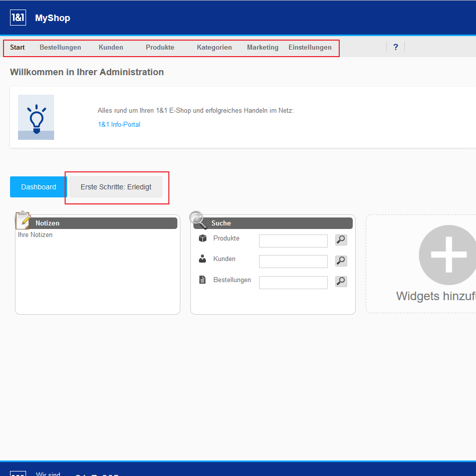Viewport: 476px width, 476px height.
Task: Add a widget using the plus icon
Action: pyautogui.click(x=448, y=255)
